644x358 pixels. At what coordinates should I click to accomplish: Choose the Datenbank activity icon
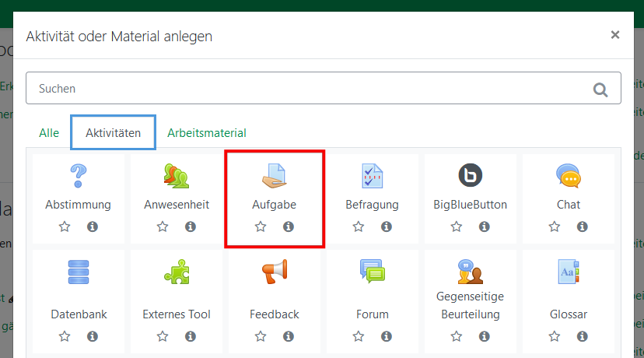click(78, 272)
